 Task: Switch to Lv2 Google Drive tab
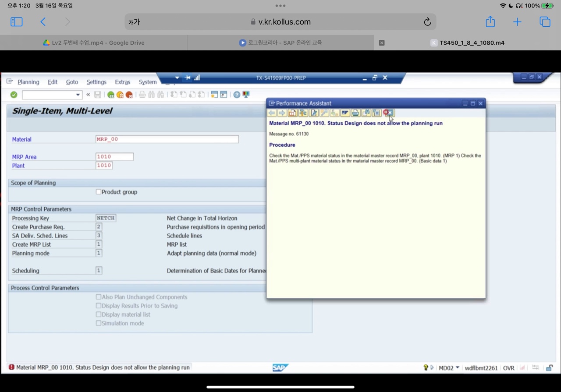click(x=94, y=42)
